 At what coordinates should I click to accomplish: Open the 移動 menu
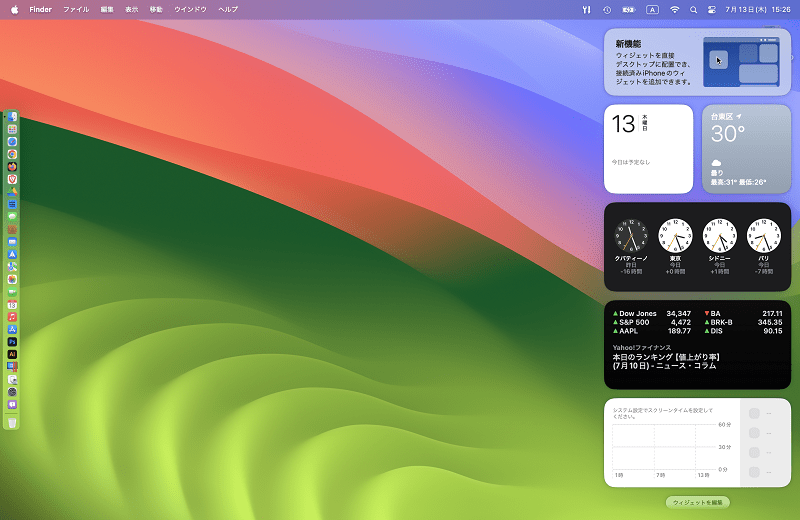[156, 9]
